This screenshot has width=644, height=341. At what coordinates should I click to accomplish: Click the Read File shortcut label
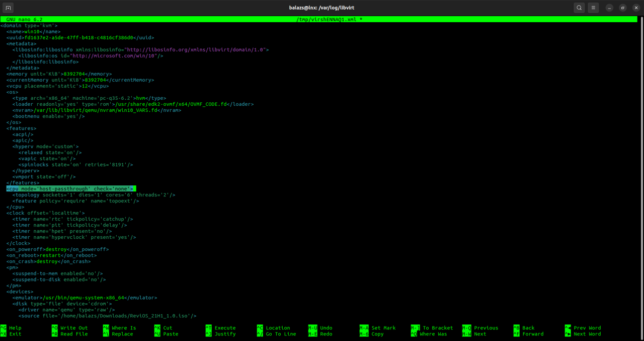(74, 334)
